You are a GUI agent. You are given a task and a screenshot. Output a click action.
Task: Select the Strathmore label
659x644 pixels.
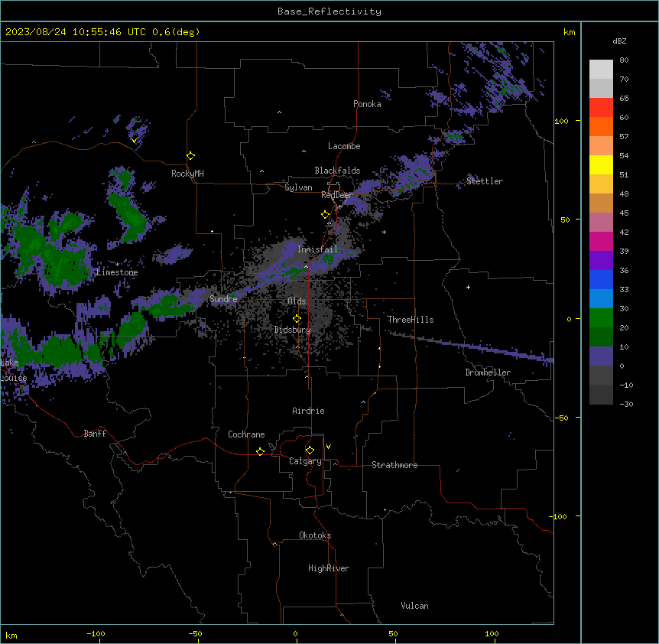pyautogui.click(x=394, y=465)
